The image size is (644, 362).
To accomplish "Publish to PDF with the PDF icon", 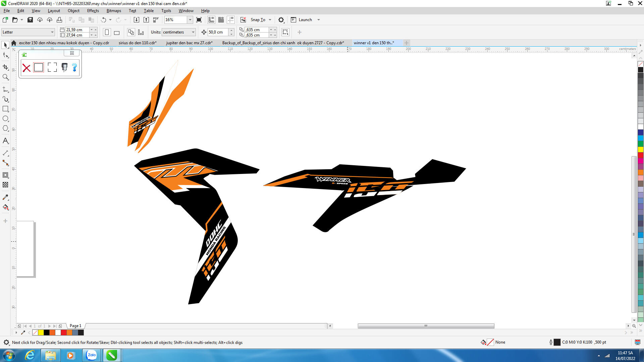I will coord(156,20).
